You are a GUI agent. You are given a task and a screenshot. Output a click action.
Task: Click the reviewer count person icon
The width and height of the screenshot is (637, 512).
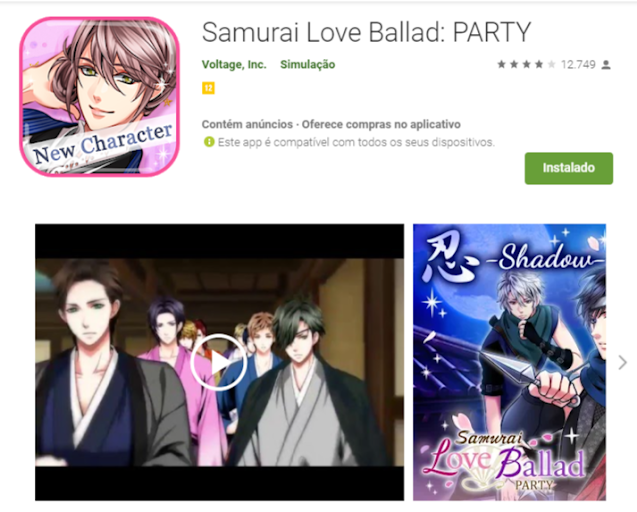click(x=606, y=65)
